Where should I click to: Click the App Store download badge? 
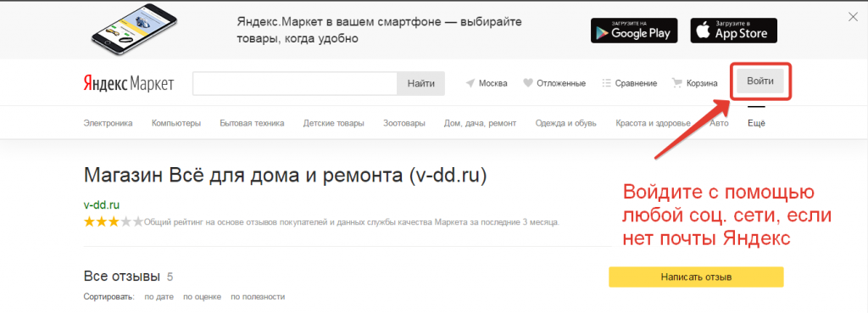pos(733,31)
